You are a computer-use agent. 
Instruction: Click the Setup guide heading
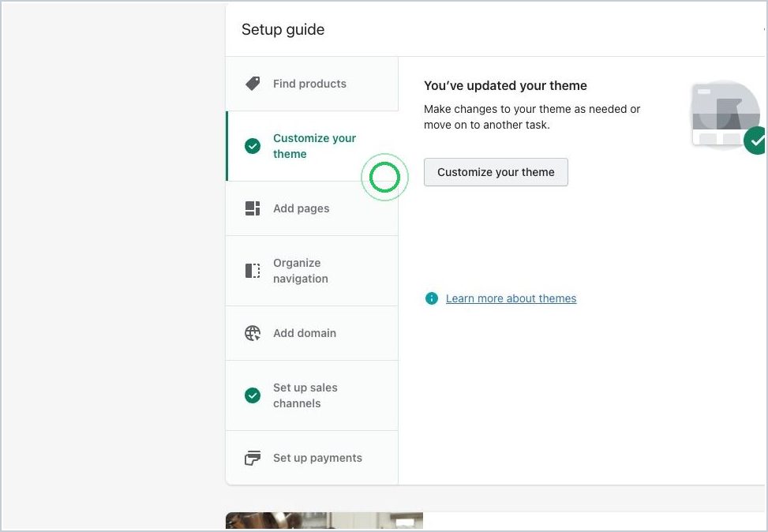283,29
